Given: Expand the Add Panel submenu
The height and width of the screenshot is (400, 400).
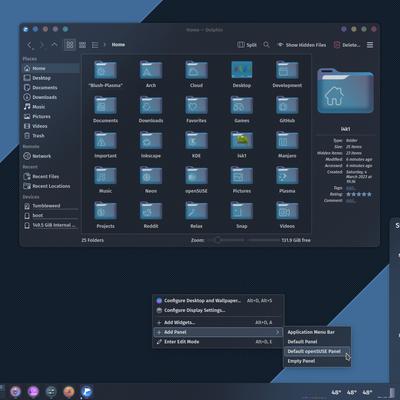Looking at the screenshot, I should (x=218, y=332).
